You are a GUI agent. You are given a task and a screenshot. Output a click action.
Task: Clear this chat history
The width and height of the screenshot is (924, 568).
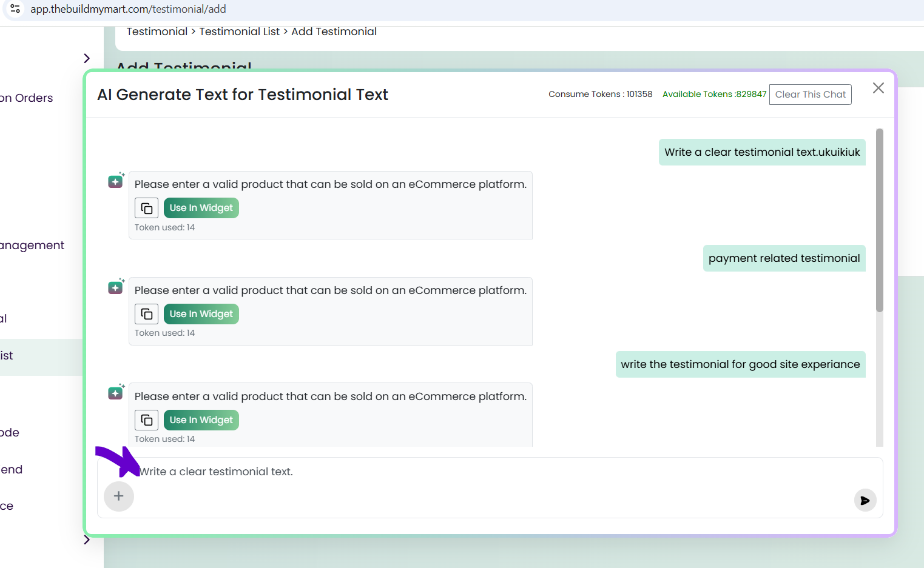(x=811, y=95)
